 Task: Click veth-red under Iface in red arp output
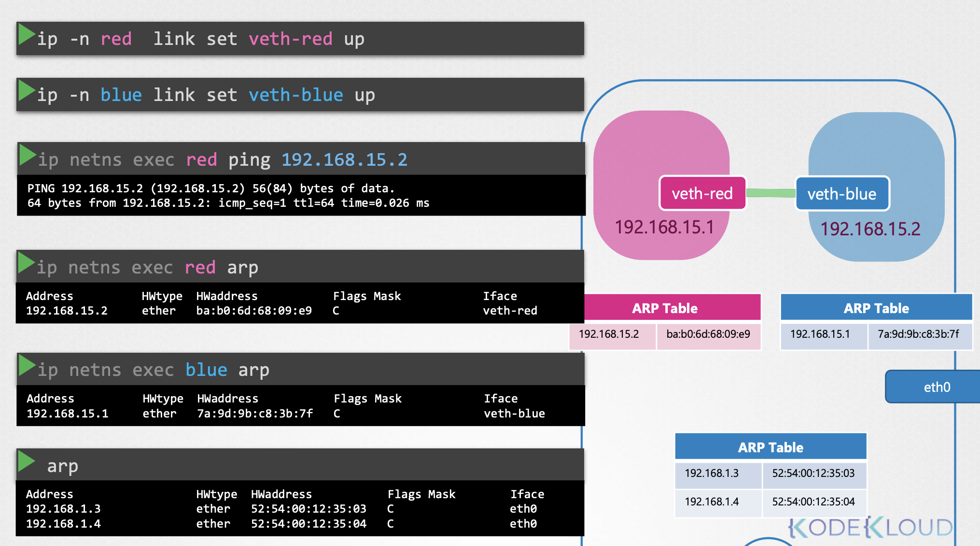coord(510,311)
